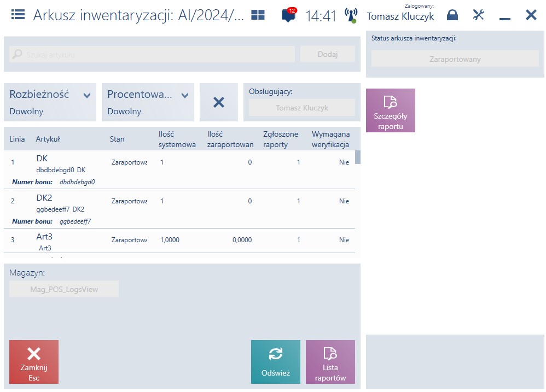
Task: Select the Art3 article row
Action: pos(179,241)
